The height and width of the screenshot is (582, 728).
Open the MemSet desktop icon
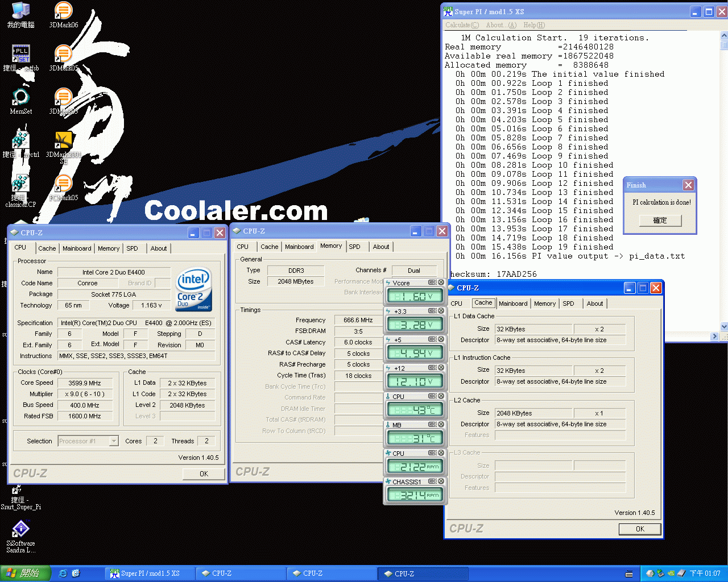20,101
